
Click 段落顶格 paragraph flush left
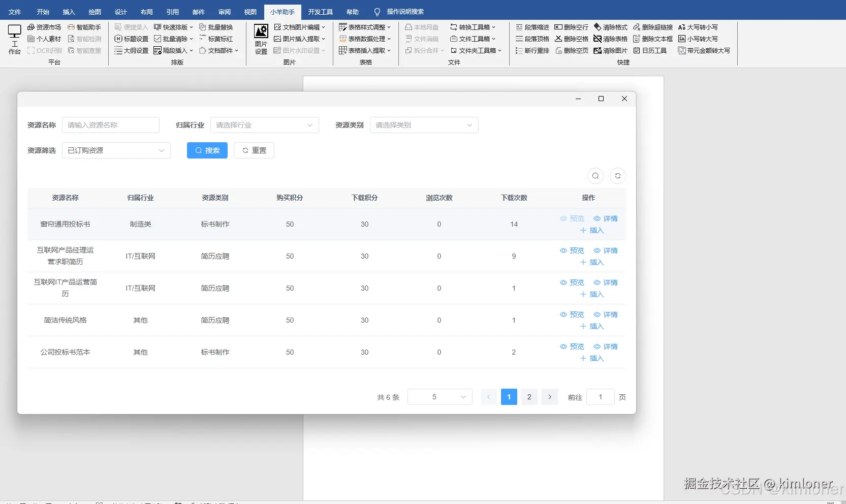tap(532, 39)
